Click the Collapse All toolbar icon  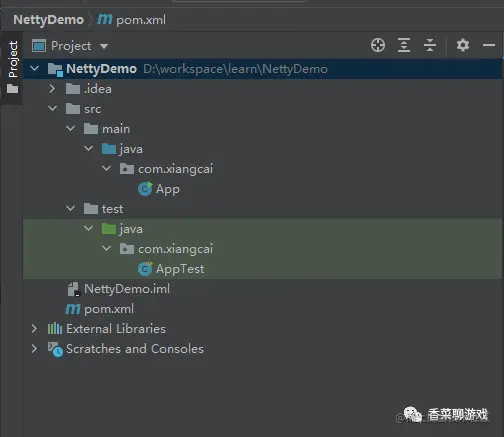[430, 45]
